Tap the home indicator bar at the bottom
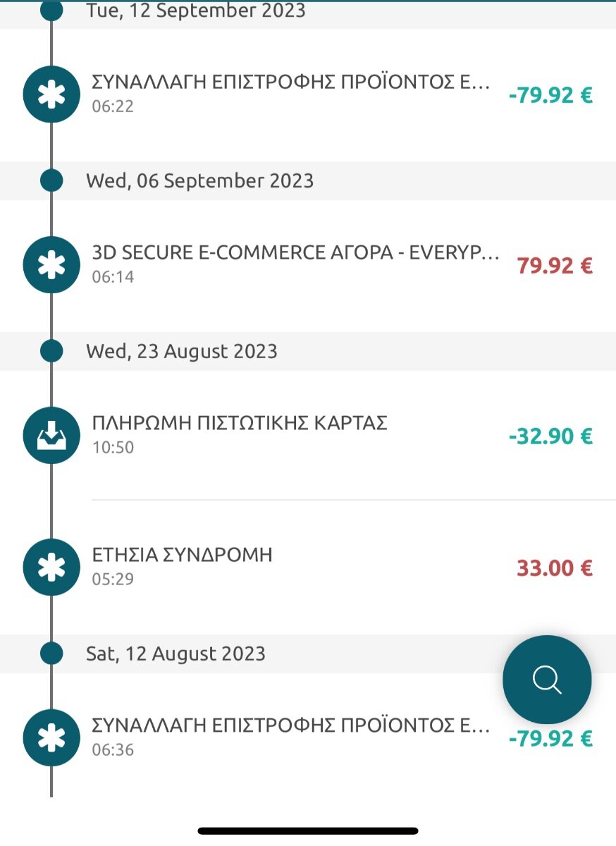 click(x=308, y=831)
